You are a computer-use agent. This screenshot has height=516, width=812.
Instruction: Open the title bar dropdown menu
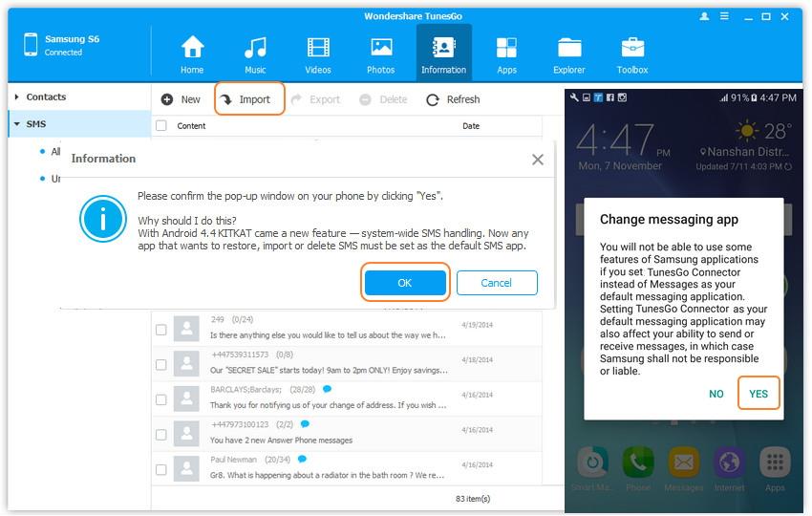pos(726,16)
